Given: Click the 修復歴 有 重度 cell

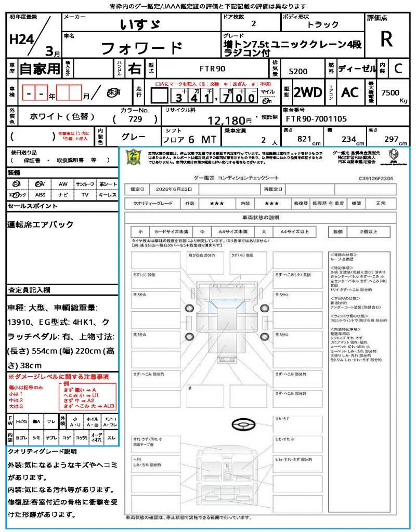Looking at the screenshot, I should [x=328, y=203].
